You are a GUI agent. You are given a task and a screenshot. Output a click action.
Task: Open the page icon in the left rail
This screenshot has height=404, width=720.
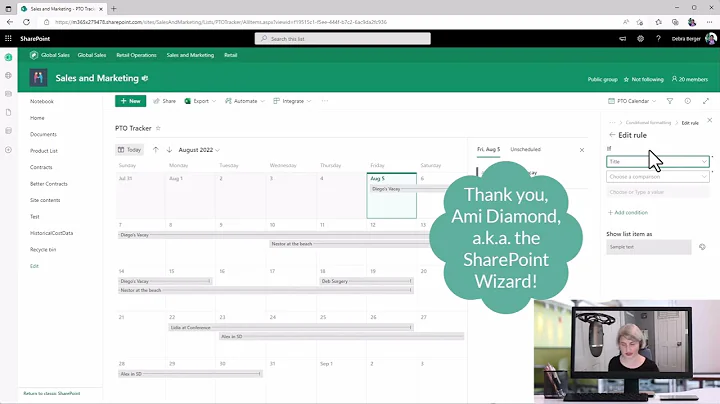pyautogui.click(x=8, y=112)
